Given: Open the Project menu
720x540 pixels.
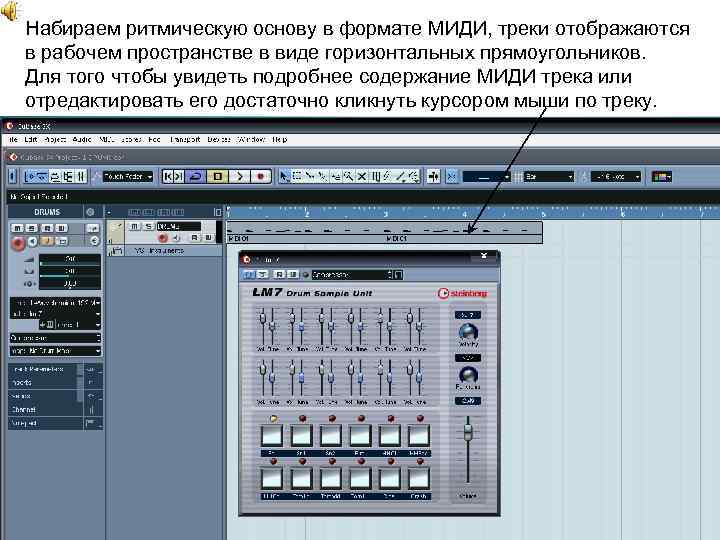Looking at the screenshot, I should (x=55, y=140).
